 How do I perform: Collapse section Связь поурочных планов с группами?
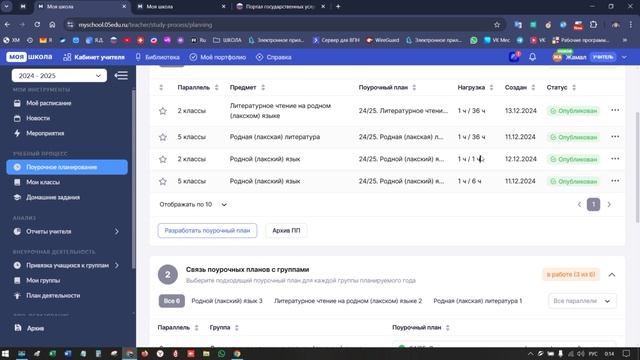tap(612, 275)
